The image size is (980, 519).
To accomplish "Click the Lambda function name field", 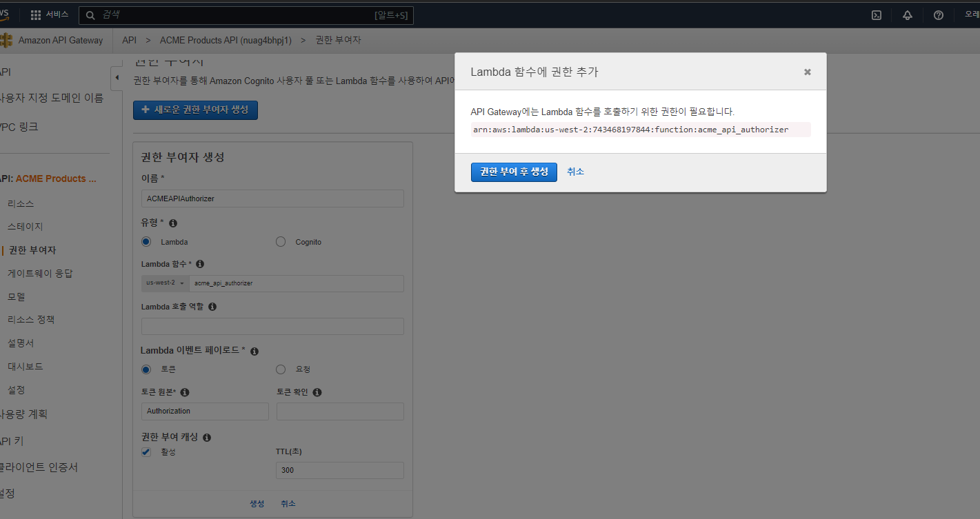I will coord(297,283).
